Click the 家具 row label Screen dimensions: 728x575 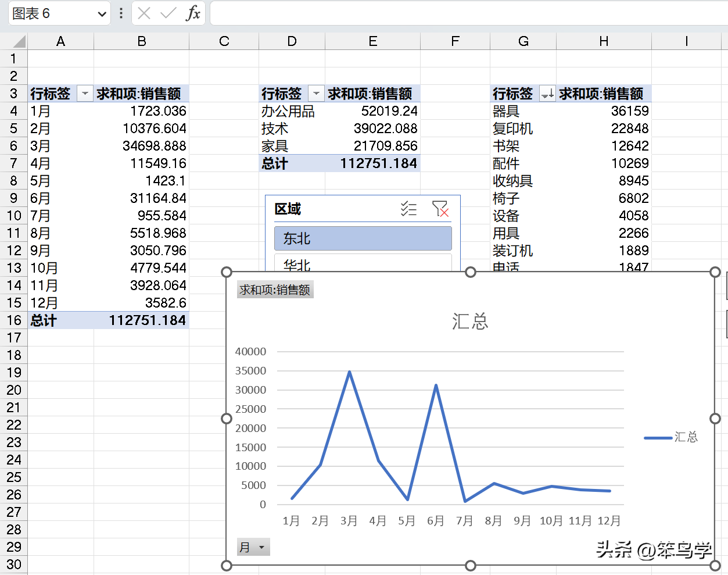click(x=292, y=146)
